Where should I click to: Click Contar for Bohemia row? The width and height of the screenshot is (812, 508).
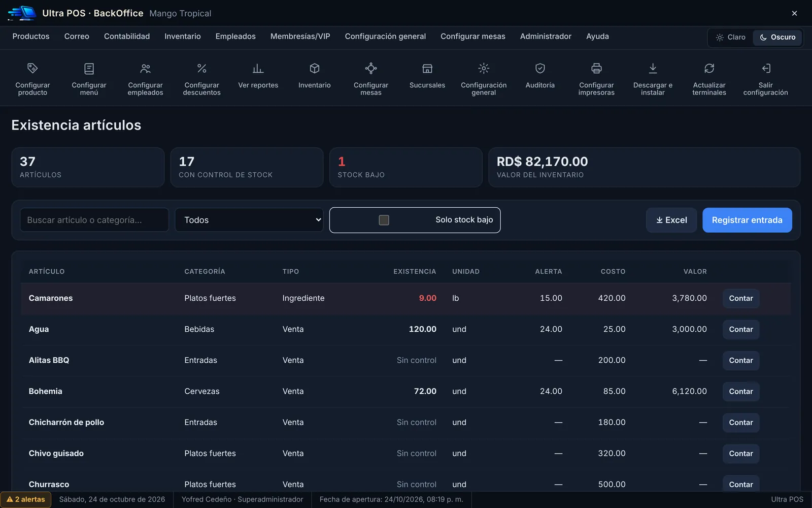pos(741,391)
